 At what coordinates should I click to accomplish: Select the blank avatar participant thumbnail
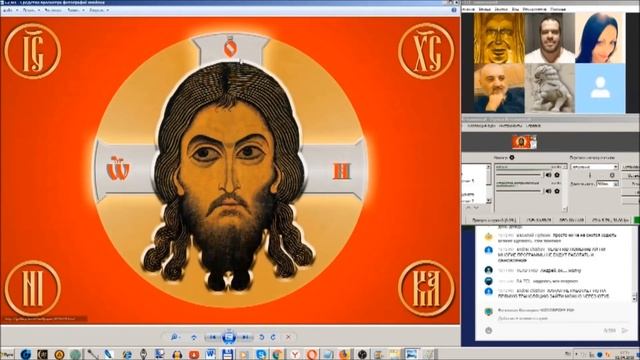600,88
